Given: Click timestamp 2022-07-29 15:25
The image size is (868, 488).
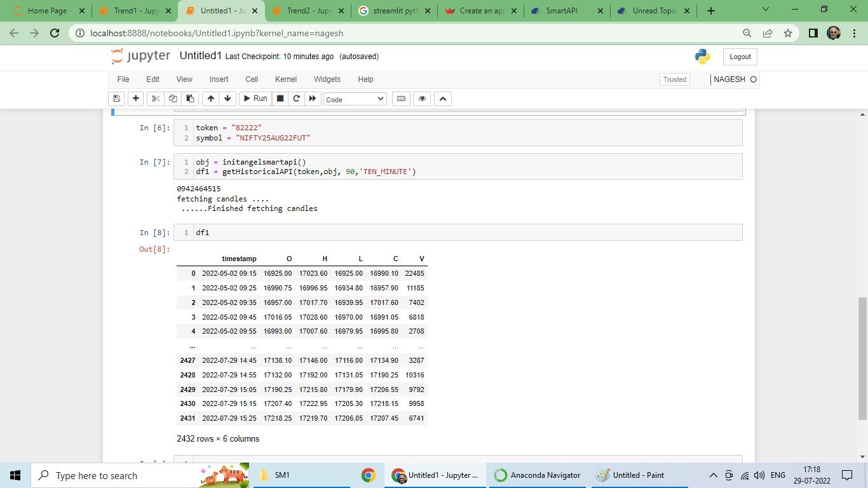Looking at the screenshot, I should tap(229, 418).
